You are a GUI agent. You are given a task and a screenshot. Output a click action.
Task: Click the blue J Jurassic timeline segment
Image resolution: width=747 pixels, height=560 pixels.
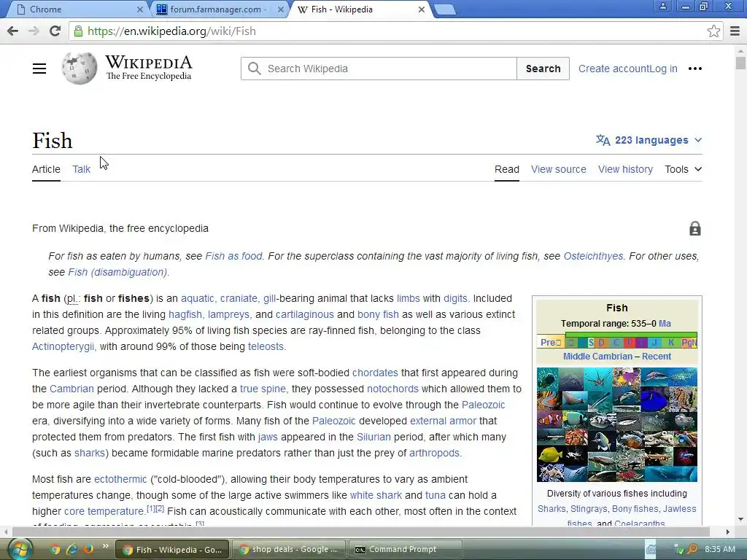coord(654,343)
